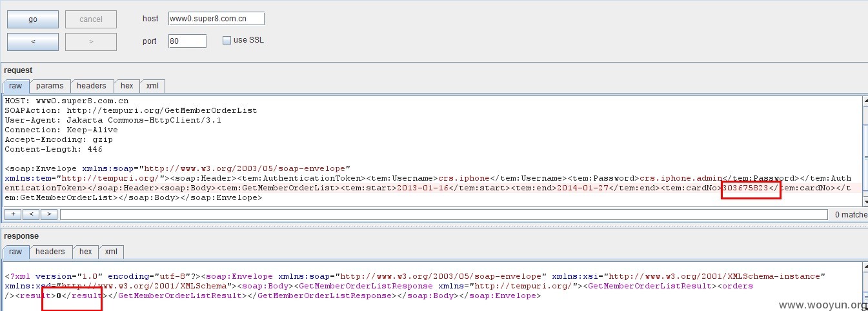The height and width of the screenshot is (311, 868).
Task: Switch to request raw tab
Action: 15,86
